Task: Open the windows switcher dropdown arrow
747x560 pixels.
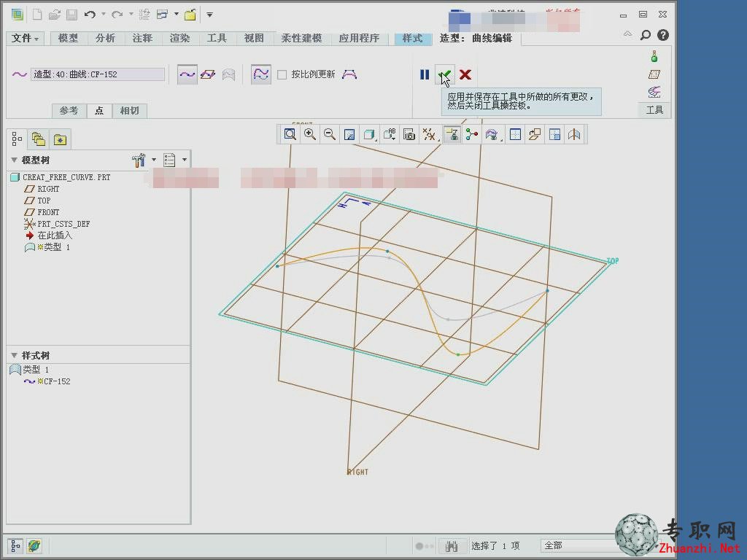Action: tap(177, 15)
